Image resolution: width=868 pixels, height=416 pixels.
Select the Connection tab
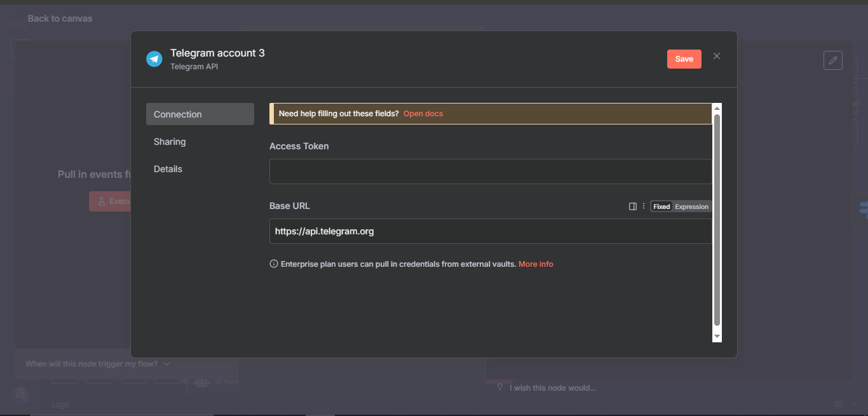[x=200, y=114]
